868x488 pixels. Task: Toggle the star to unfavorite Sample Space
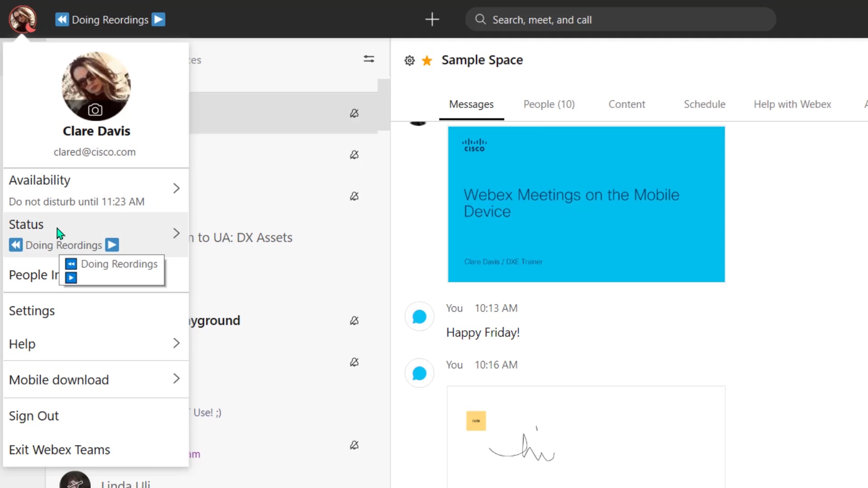tap(427, 60)
